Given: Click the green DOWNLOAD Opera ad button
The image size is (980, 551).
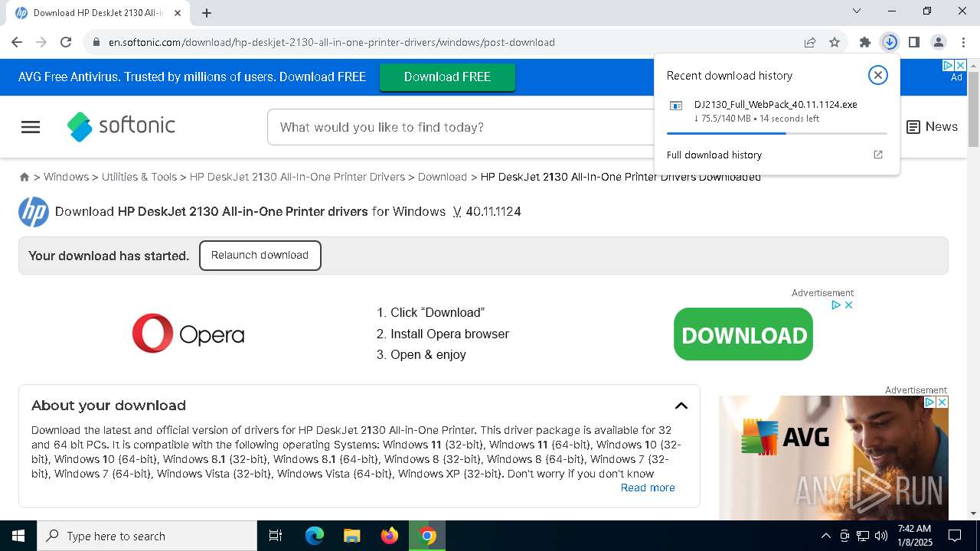Looking at the screenshot, I should coord(743,334).
